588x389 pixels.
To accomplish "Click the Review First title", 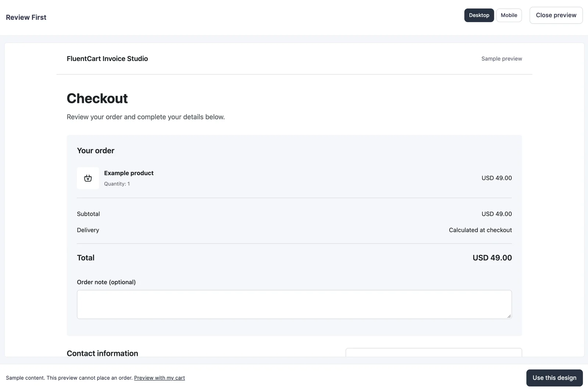I will (26, 17).
